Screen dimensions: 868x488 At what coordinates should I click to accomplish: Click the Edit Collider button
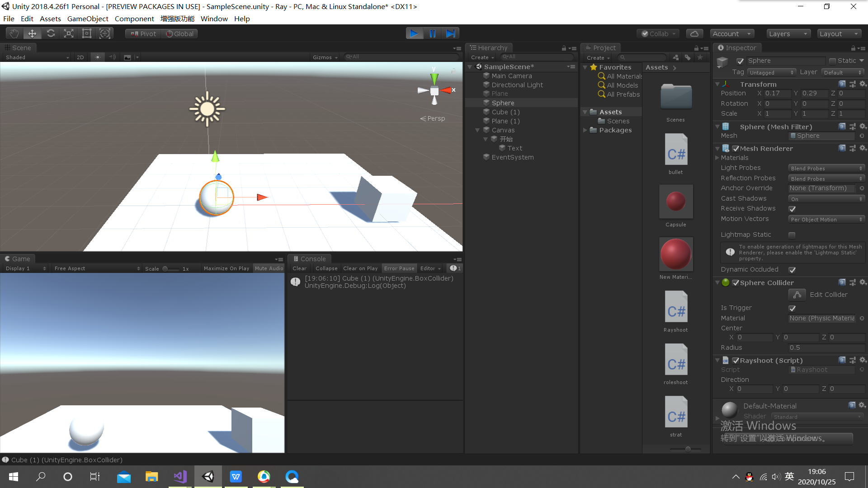click(x=797, y=295)
